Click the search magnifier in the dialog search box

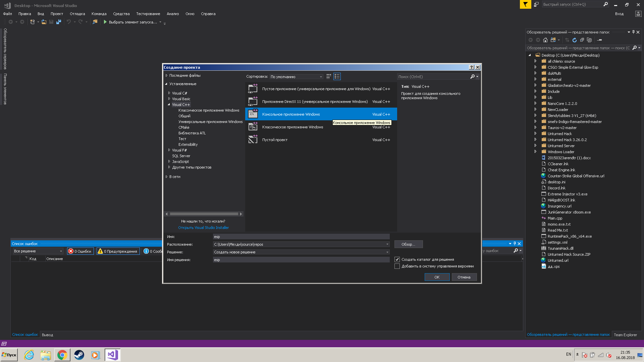point(472,77)
